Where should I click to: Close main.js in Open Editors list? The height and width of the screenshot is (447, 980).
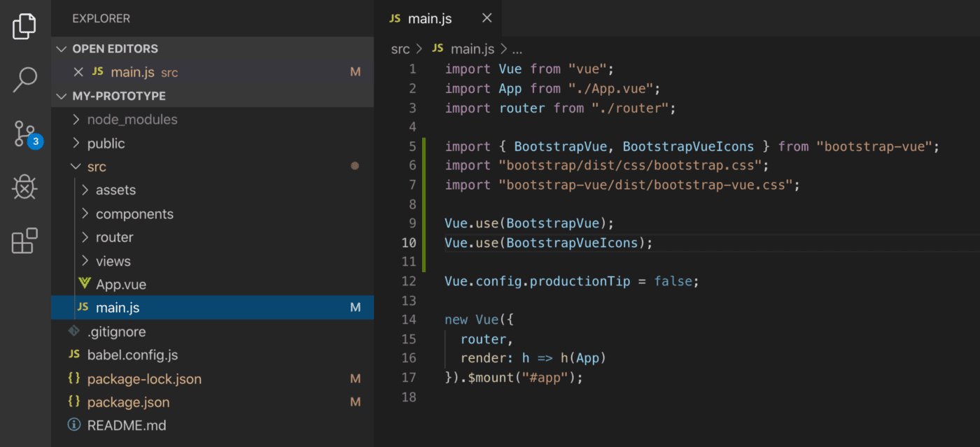pyautogui.click(x=78, y=72)
